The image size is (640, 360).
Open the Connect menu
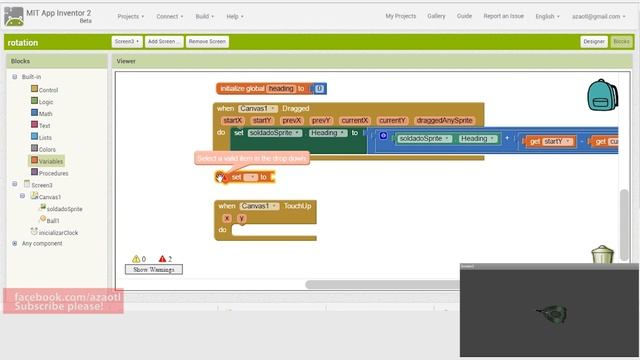tap(170, 16)
